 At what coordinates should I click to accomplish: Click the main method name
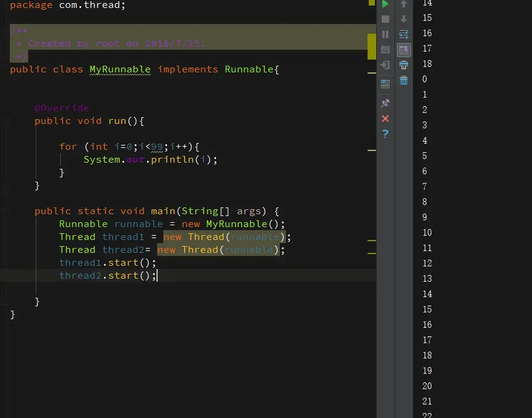click(163, 211)
